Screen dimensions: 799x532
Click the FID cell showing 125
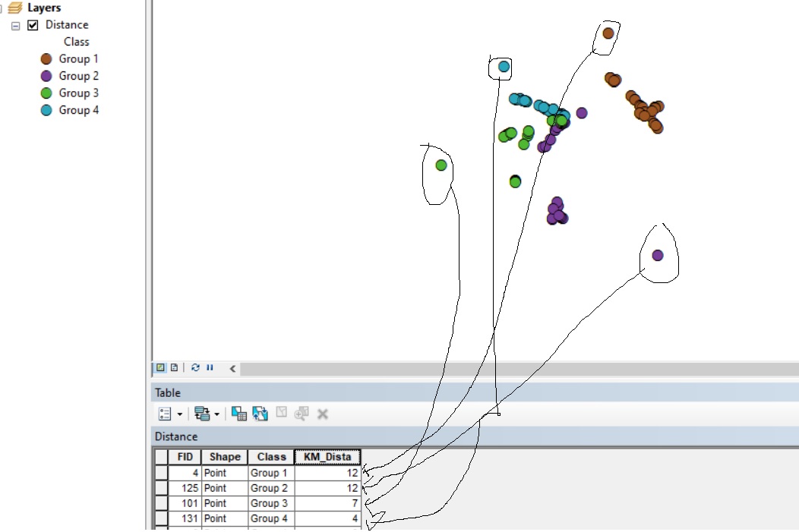click(x=185, y=488)
